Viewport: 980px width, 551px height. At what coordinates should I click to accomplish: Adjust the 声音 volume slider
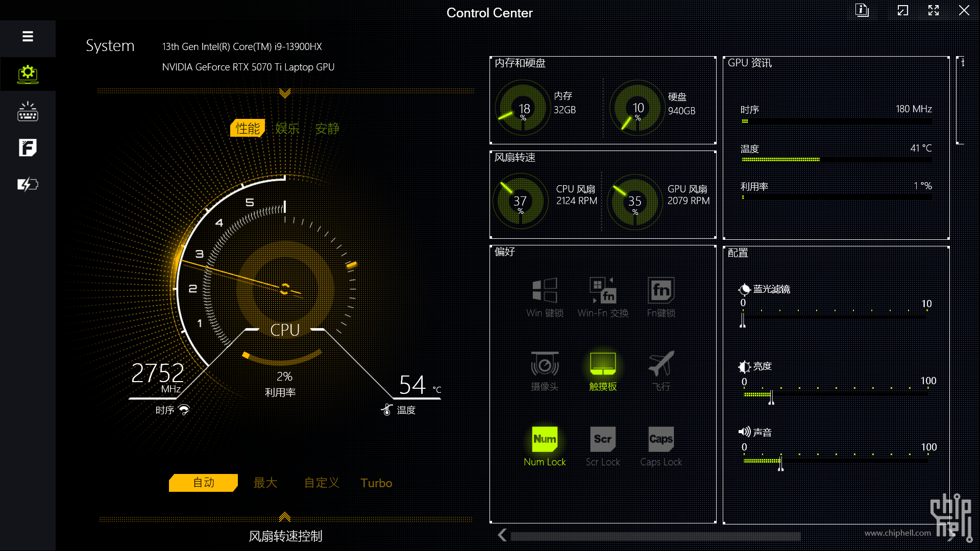tap(835, 461)
